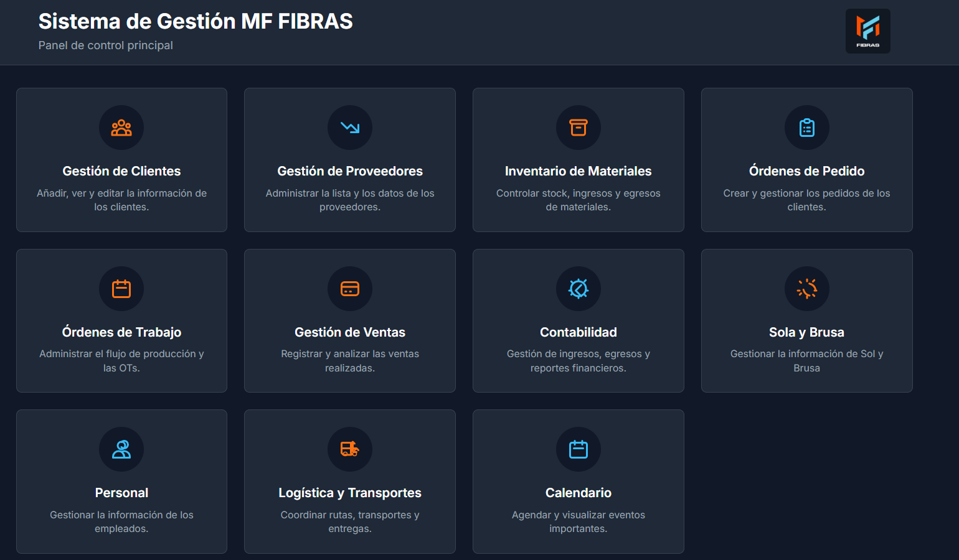Viewport: 959px width, 560px height.
Task: Open Órdenes de Trabajo title
Action: coord(121,332)
